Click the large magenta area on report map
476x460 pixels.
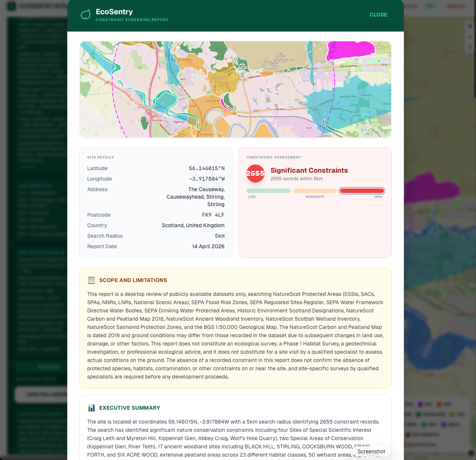(x=349, y=50)
